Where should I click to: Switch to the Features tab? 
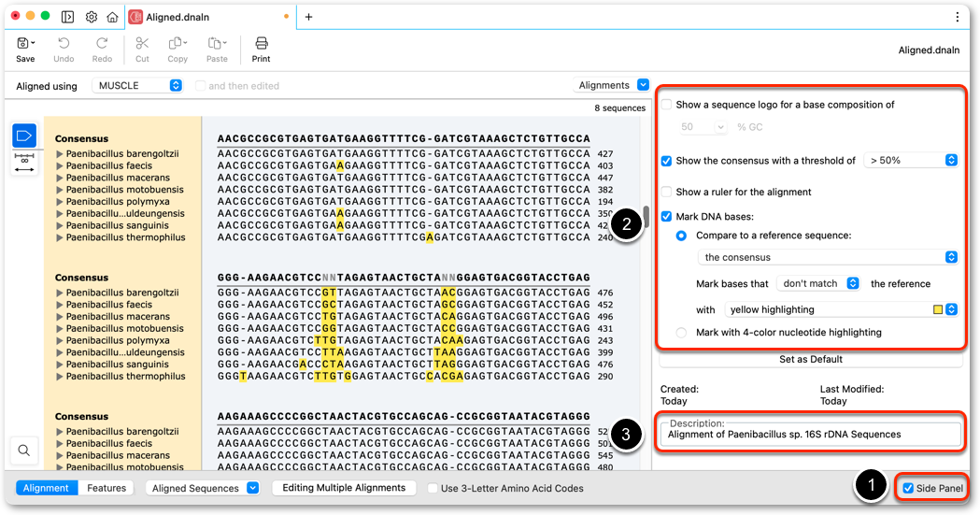click(107, 488)
